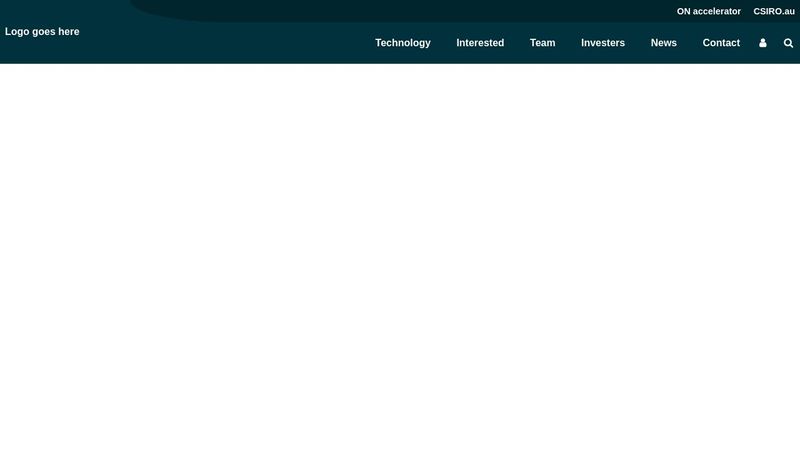
Task: Open the Investers navigation link
Action: click(603, 43)
